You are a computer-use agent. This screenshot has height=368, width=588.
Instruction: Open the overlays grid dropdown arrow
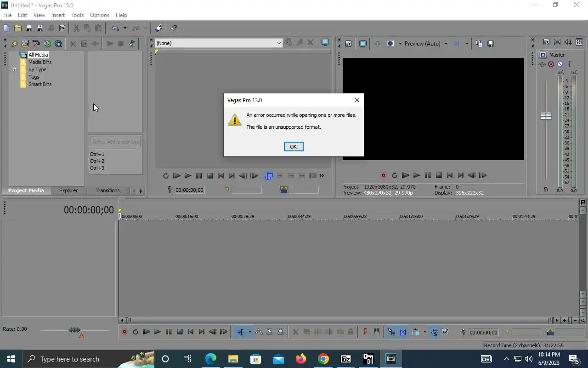click(467, 44)
